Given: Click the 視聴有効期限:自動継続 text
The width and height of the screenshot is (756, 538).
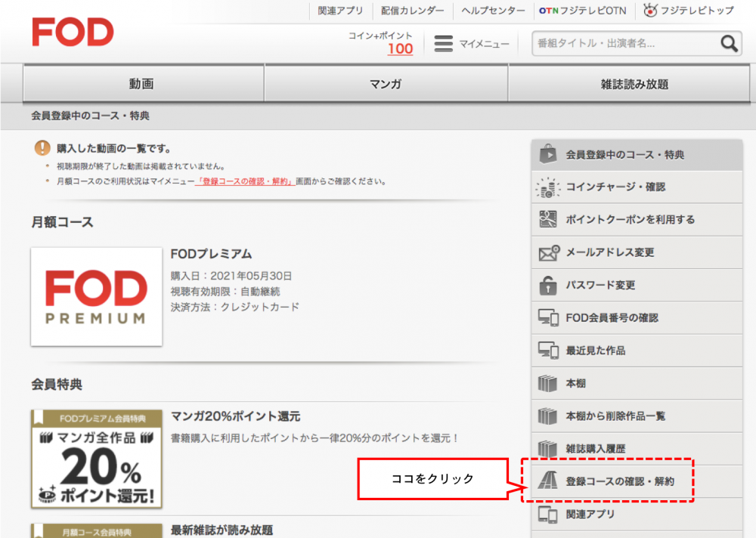Looking at the screenshot, I should click(225, 291).
